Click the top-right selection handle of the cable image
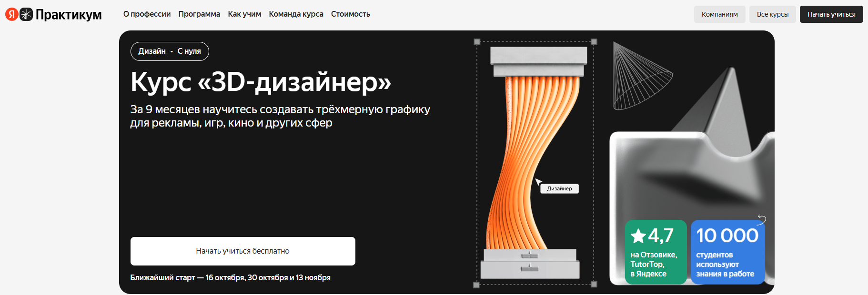Screen dimensions: 868x295 click(594, 42)
